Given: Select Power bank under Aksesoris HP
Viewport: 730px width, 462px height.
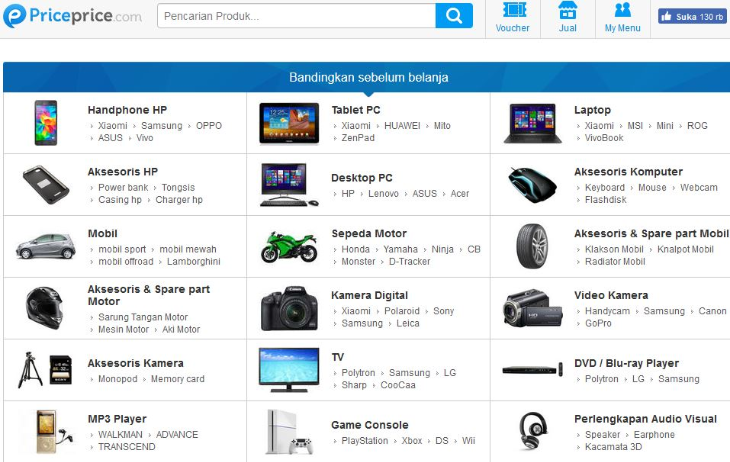Looking at the screenshot, I should [123, 187].
